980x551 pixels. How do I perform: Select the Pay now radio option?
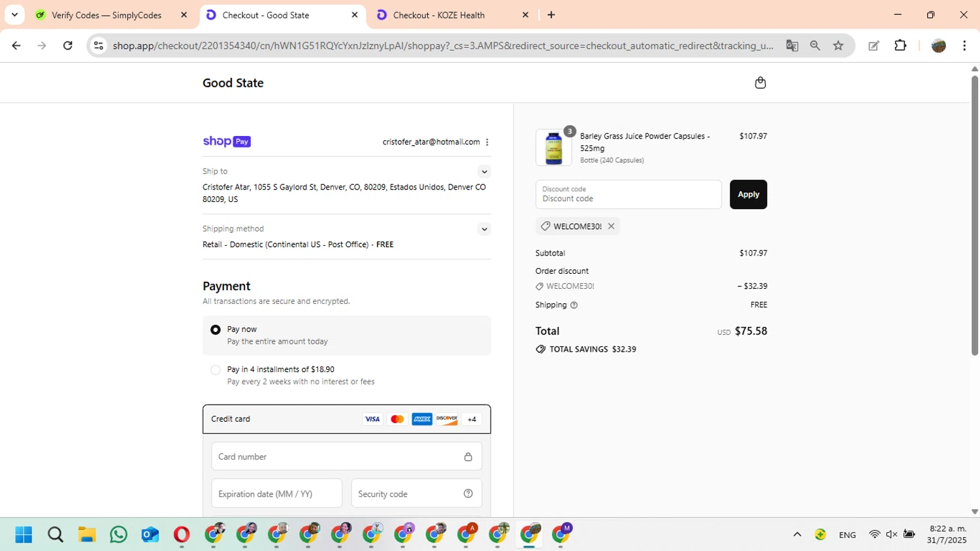pyautogui.click(x=216, y=330)
